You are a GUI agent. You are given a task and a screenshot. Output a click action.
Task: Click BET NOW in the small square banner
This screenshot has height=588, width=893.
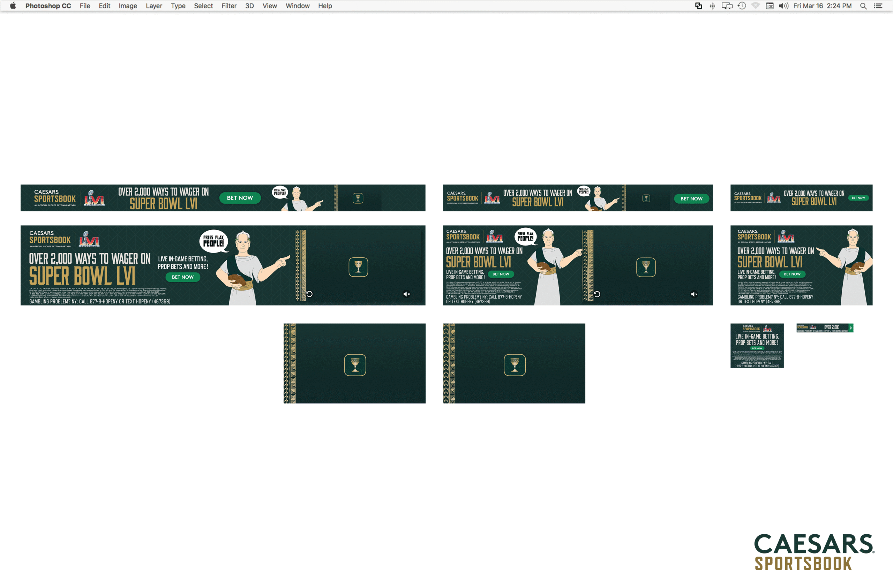(x=757, y=348)
